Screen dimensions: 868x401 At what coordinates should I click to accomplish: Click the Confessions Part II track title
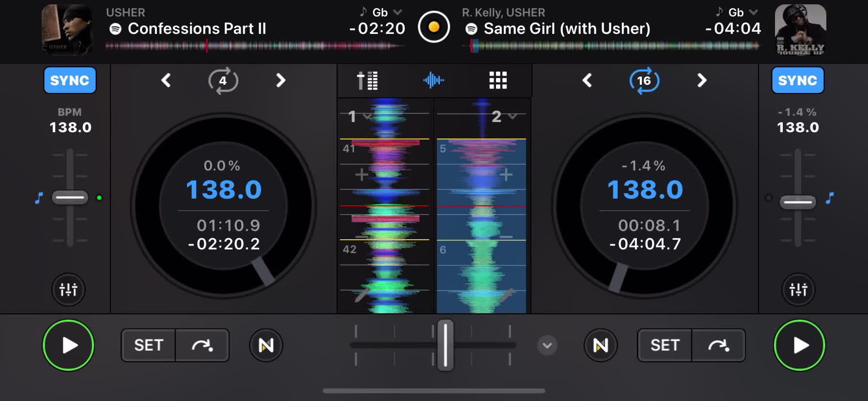(x=197, y=29)
